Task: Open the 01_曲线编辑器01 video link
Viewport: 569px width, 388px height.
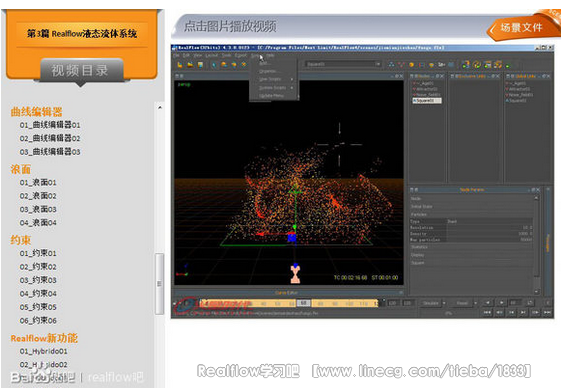Action: [x=50, y=125]
